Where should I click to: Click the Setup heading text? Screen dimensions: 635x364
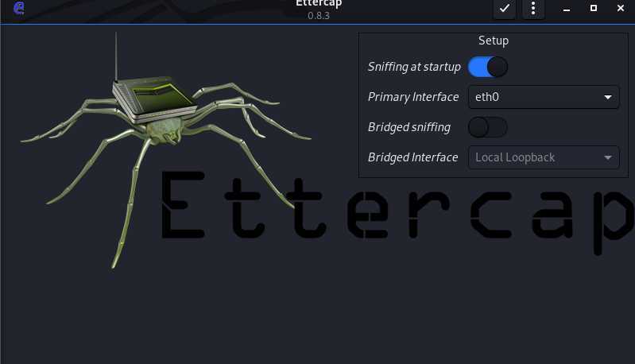click(x=494, y=41)
